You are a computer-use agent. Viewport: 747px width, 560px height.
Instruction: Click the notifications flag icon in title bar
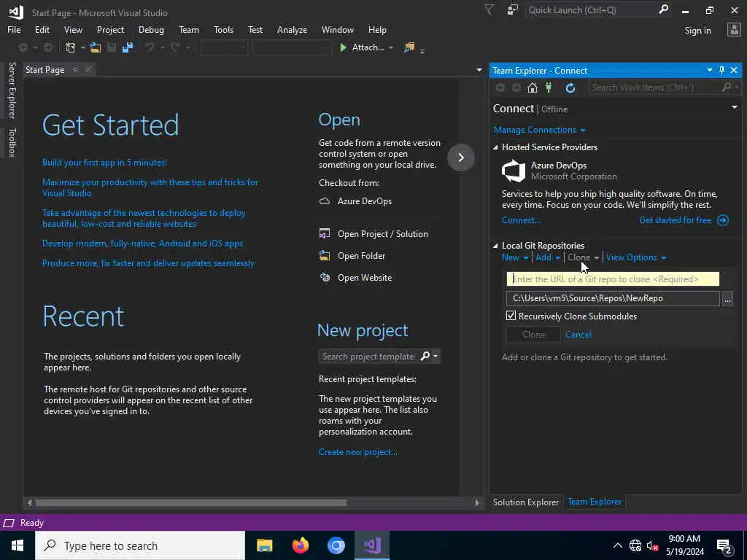(x=489, y=10)
